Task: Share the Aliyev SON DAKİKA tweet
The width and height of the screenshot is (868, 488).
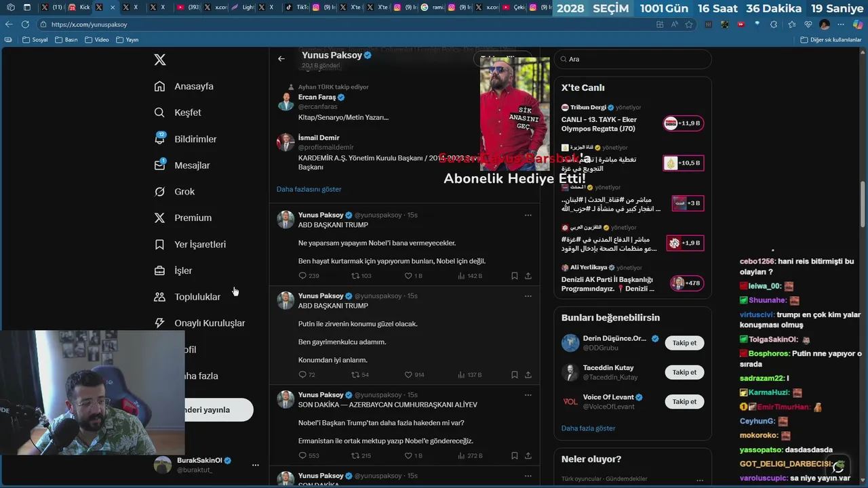Action: tap(528, 456)
